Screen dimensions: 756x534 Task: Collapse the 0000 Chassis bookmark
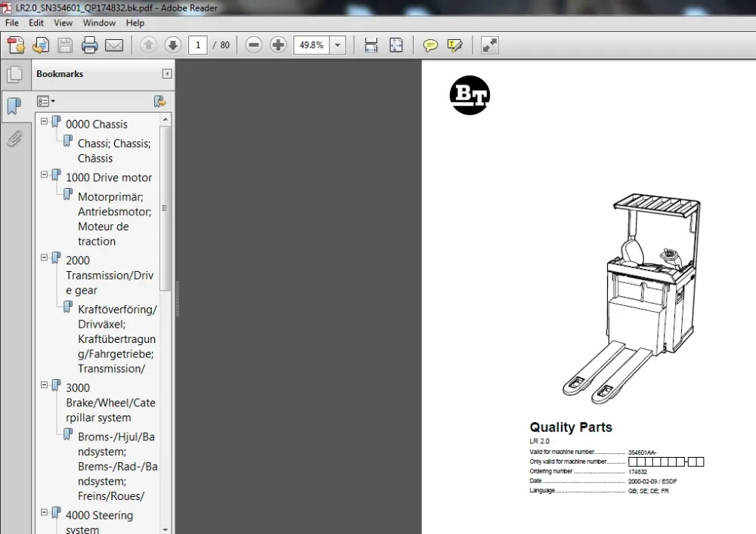click(x=45, y=122)
